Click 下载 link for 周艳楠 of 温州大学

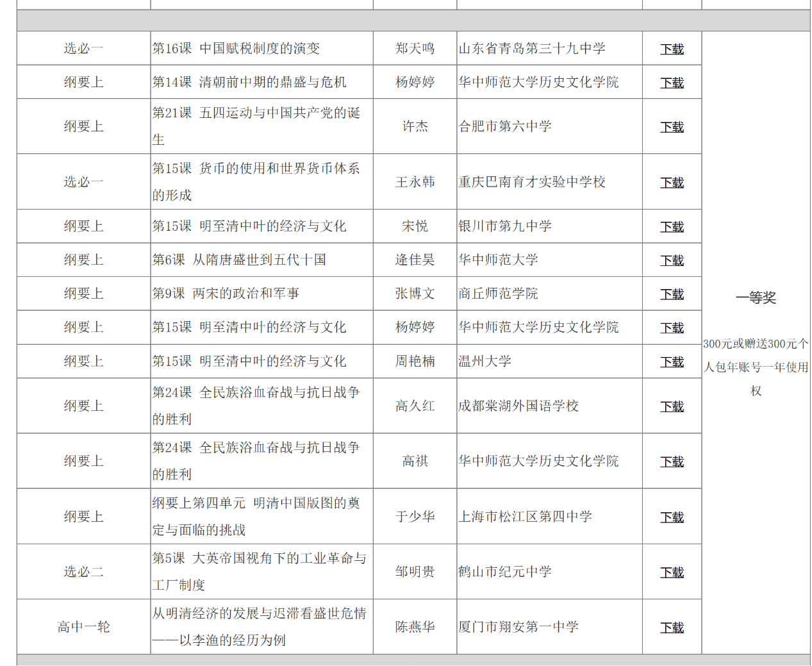(x=672, y=362)
